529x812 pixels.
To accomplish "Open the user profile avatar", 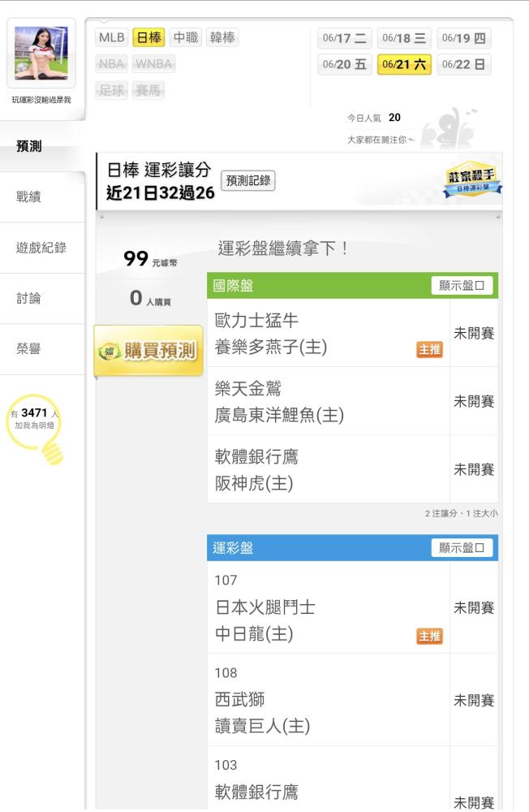I will 41,54.
